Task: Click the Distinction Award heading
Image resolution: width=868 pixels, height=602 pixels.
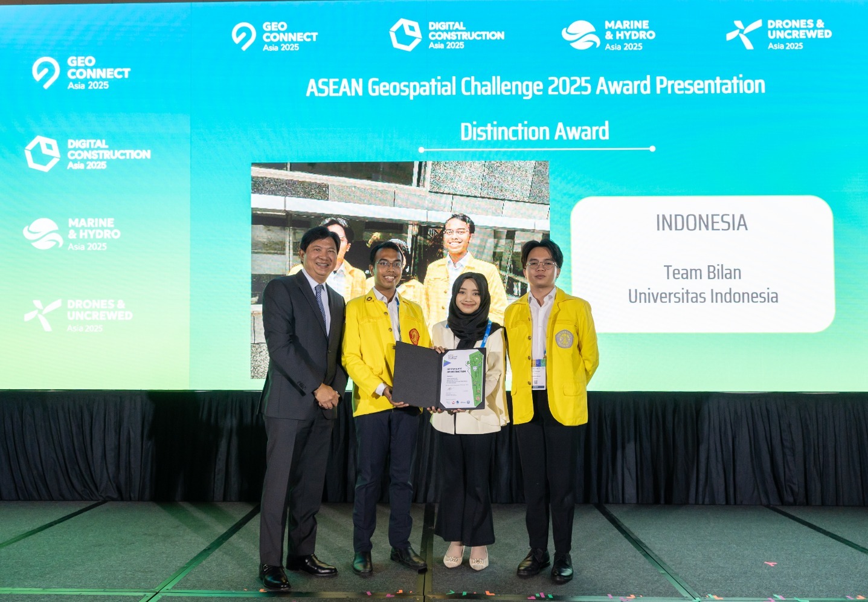Action: 535,132
